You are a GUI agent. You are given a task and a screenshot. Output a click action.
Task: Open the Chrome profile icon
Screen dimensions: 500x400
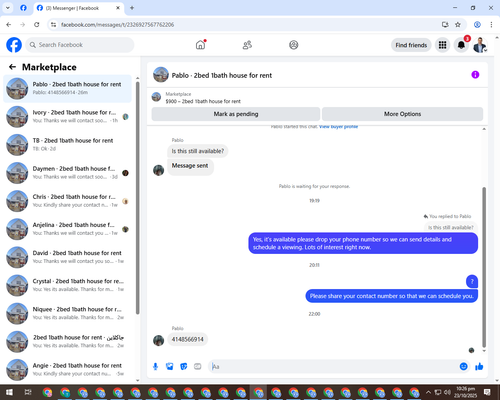pyautogui.click(x=477, y=24)
